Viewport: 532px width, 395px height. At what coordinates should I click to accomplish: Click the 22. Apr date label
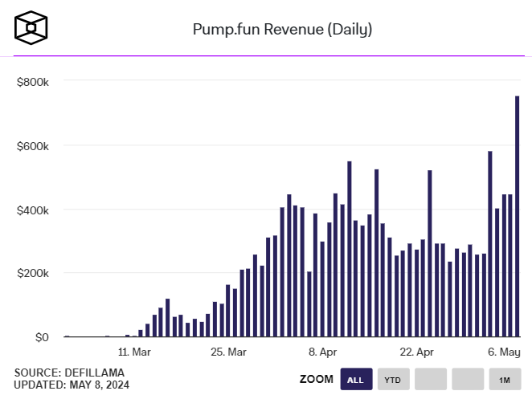coord(416,352)
